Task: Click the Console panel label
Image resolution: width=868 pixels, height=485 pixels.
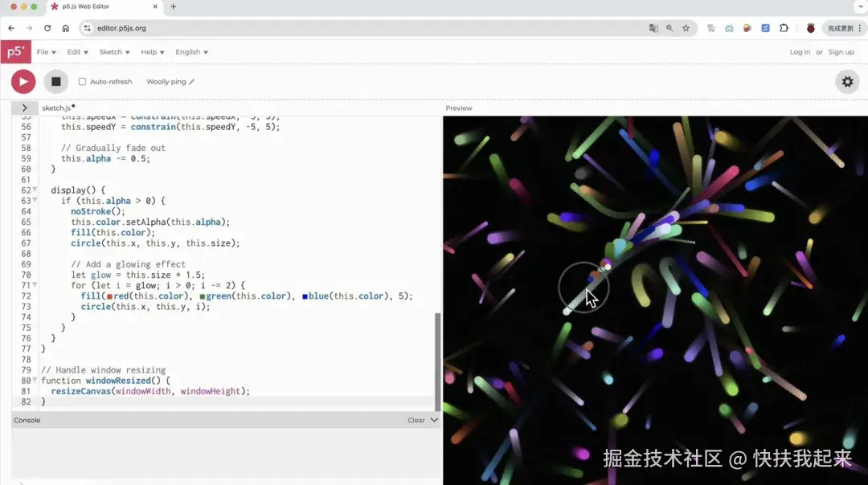Action: [27, 420]
